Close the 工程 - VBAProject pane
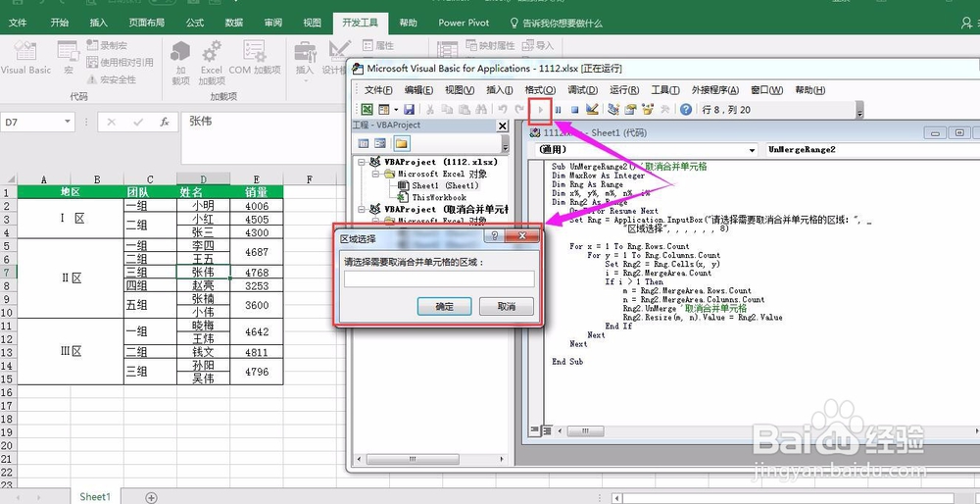This screenshot has width=980, height=504. point(502,126)
